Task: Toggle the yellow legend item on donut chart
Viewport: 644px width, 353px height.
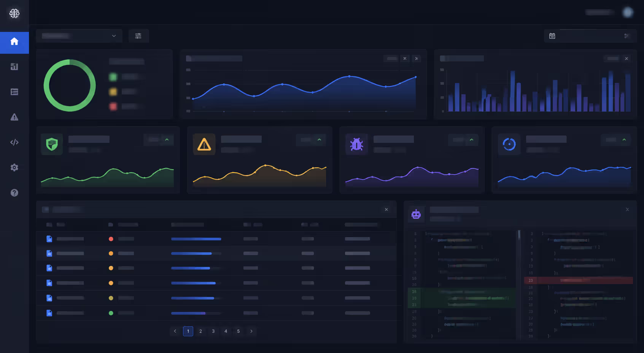Action: [x=113, y=92]
